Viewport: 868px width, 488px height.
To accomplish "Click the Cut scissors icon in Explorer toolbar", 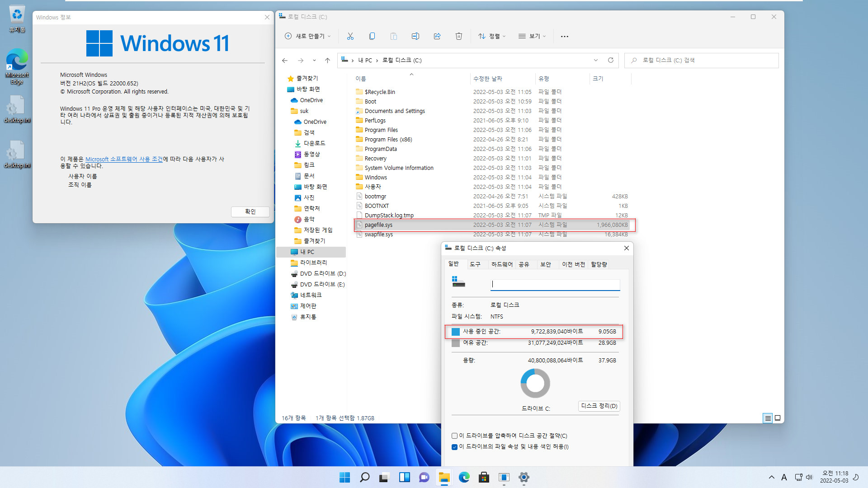I will 350,36.
